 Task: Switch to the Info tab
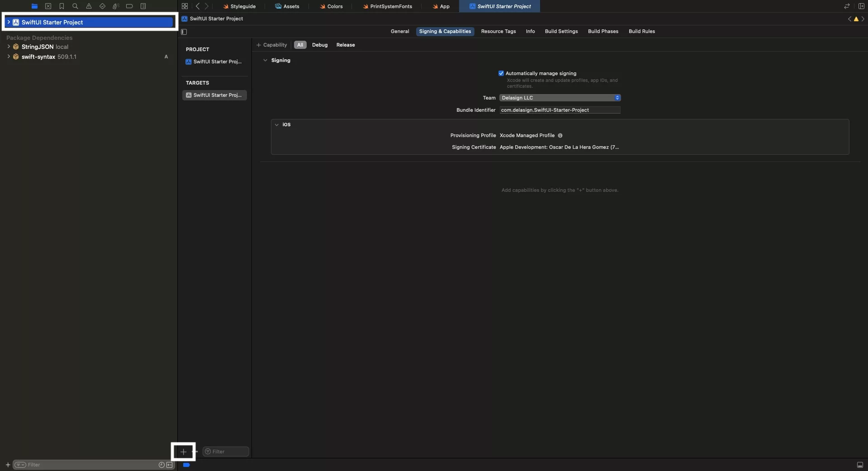point(530,31)
